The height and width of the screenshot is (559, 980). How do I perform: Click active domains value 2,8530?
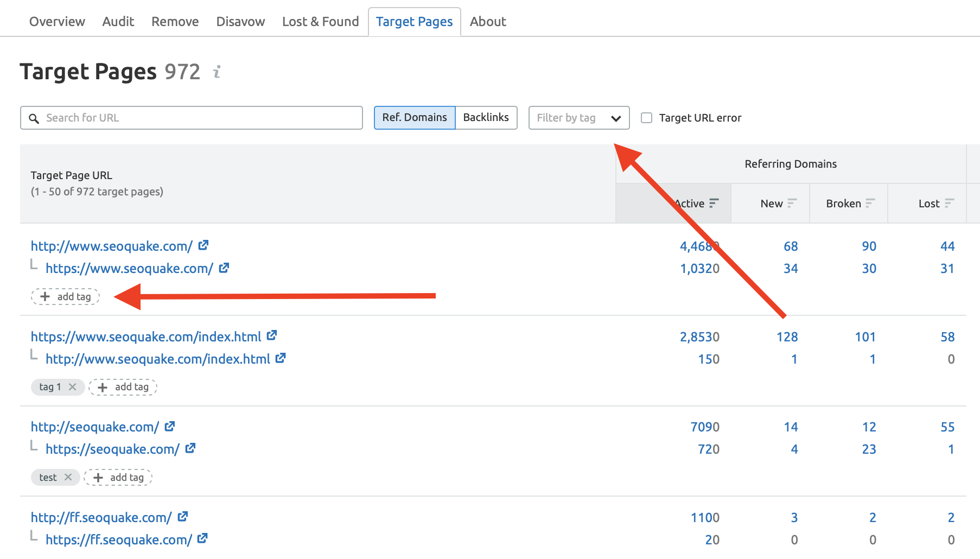pyautogui.click(x=700, y=337)
